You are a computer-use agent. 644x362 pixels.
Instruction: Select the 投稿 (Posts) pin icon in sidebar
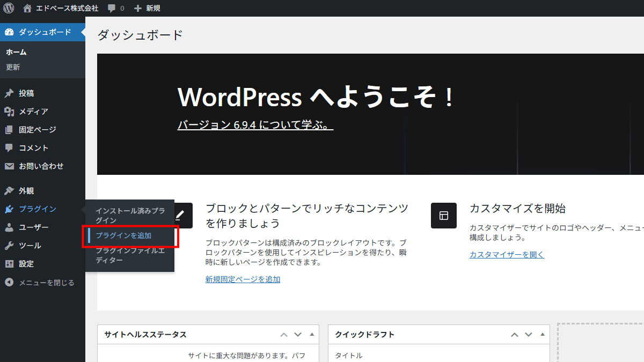9,93
